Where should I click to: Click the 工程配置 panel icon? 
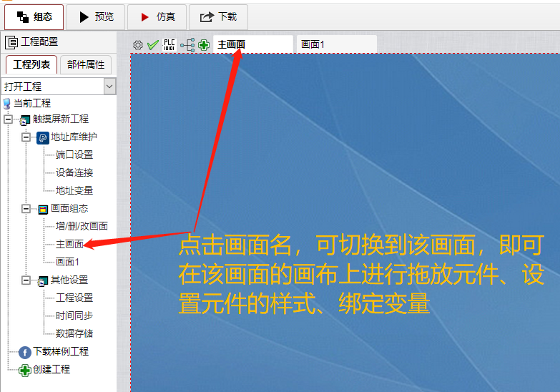pyautogui.click(x=11, y=43)
